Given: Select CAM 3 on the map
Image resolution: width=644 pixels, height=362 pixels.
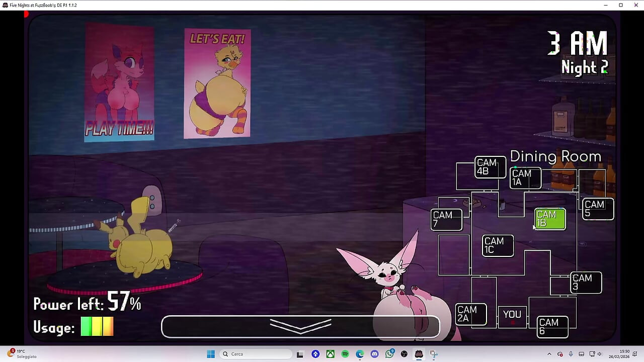Looking at the screenshot, I should click(586, 283).
